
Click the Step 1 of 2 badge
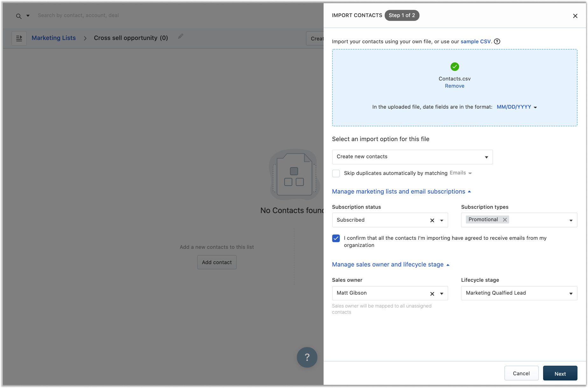coord(402,15)
